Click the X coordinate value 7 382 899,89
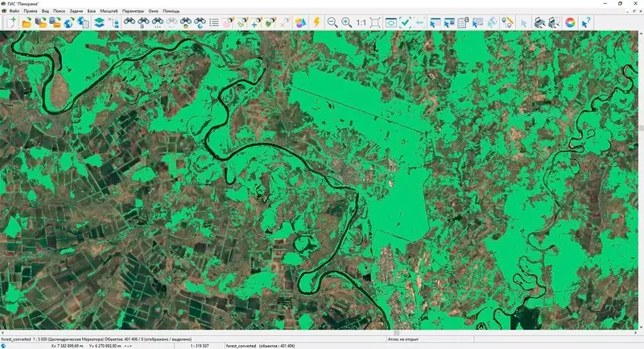The width and height of the screenshot is (644, 349). tap(68, 346)
